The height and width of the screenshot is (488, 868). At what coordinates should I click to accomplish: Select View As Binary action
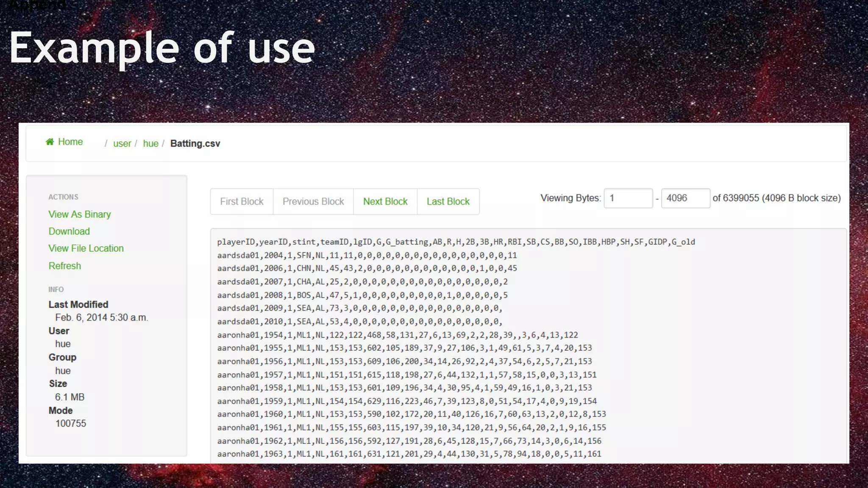coord(80,214)
